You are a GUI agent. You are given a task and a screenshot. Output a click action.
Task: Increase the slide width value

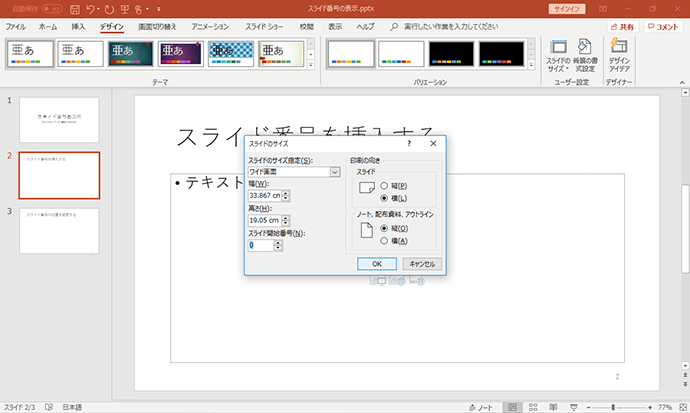click(286, 193)
